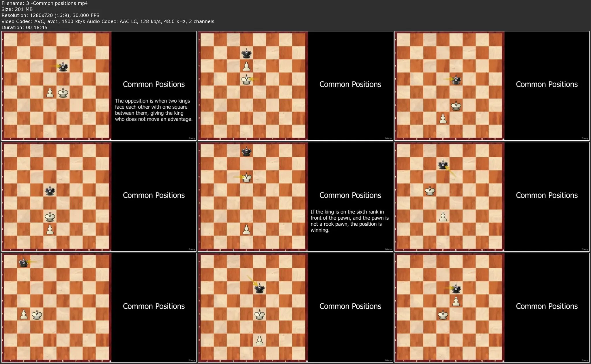Select frame with e5 pawn below black king
Image resolution: width=591 pixels, height=364 pixels.
(x=492, y=308)
